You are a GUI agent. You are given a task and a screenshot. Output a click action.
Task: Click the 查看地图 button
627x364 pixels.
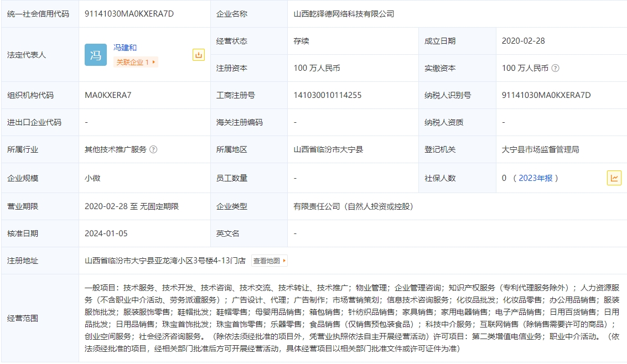(270, 261)
